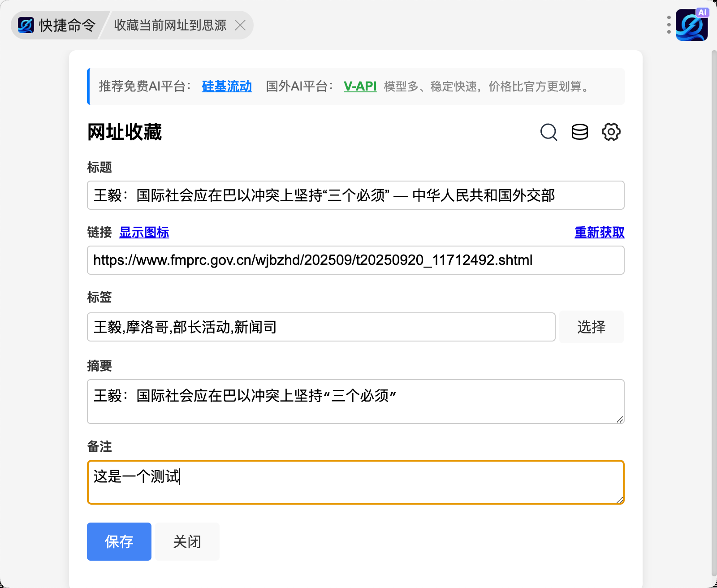Screen dimensions: 717x588
Task: Click the blue 保存 button
Action: pos(119,541)
